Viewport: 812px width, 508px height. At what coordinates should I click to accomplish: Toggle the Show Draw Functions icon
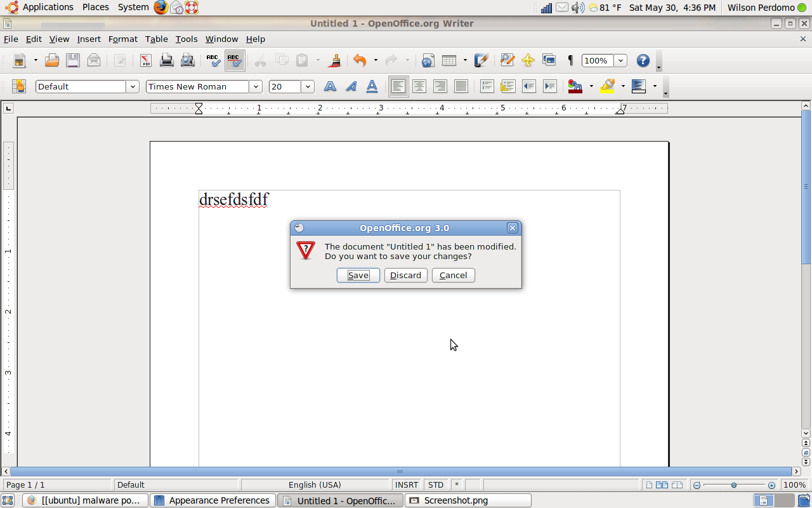[481, 60]
